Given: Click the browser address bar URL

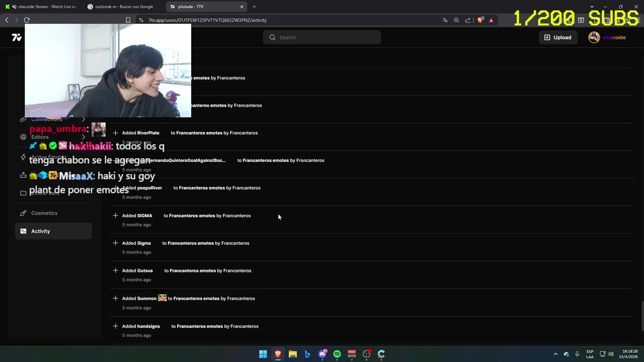Looking at the screenshot, I should coord(207,20).
